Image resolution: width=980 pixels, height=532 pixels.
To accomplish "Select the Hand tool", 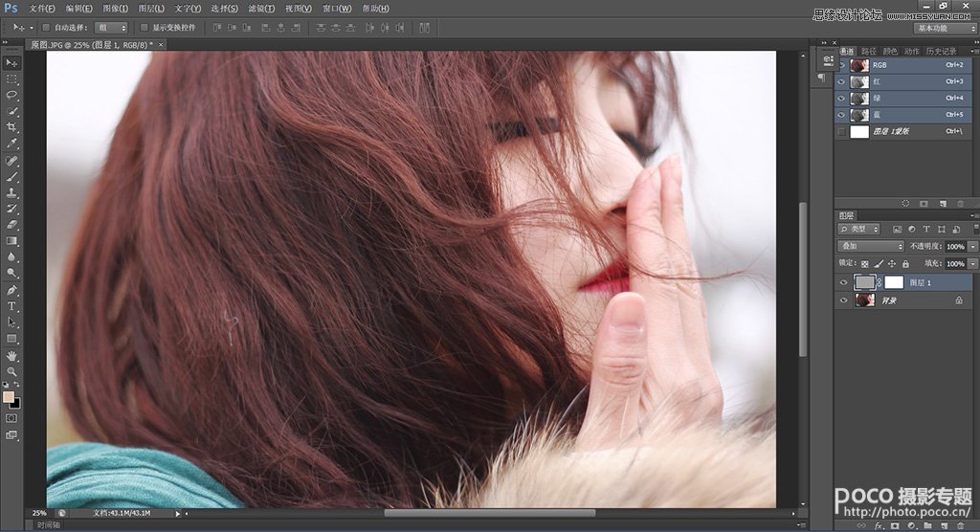I will point(11,356).
